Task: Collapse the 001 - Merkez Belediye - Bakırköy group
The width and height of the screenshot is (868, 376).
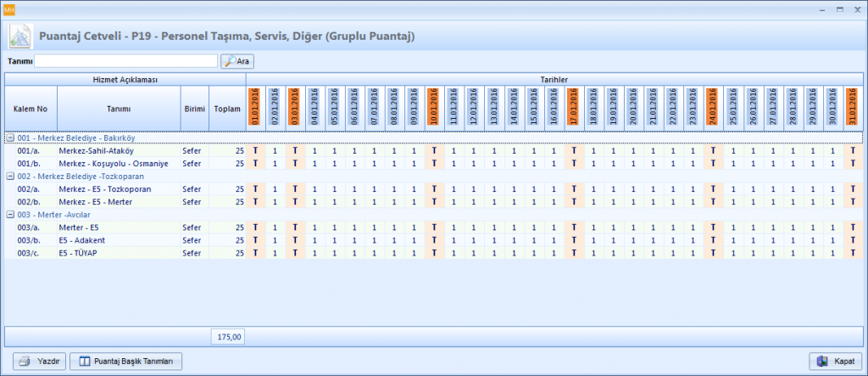Action: pos(9,137)
